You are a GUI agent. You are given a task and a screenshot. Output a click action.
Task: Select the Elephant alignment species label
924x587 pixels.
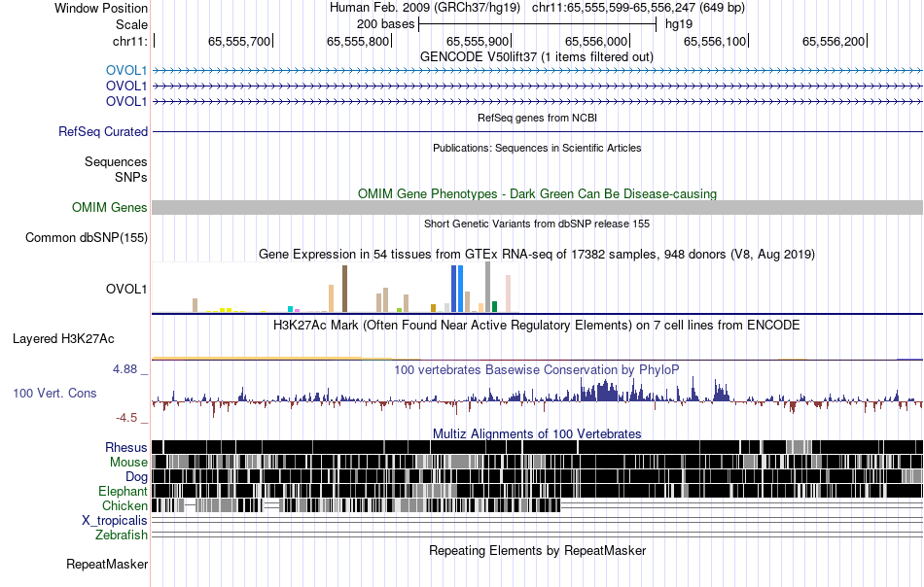pos(123,492)
